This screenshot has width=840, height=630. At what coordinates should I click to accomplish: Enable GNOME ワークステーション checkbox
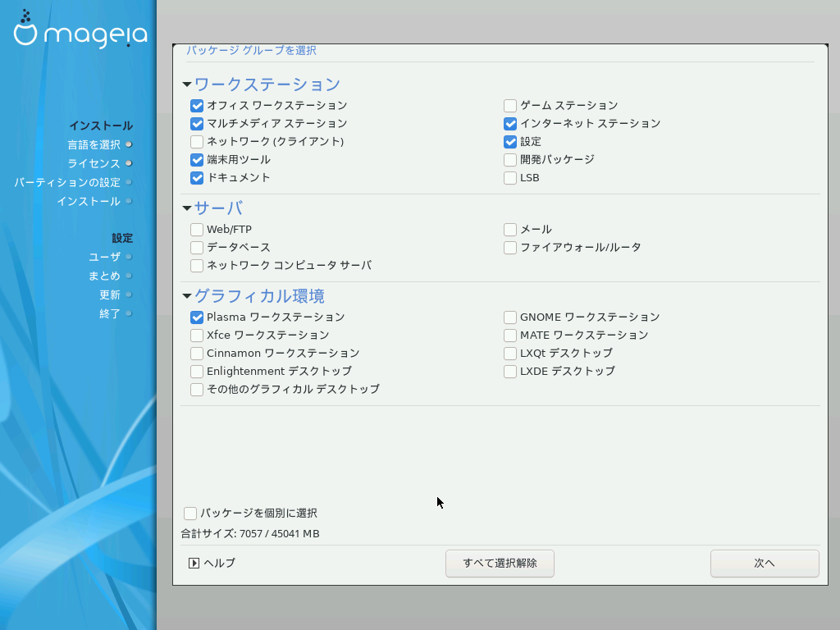click(x=510, y=317)
